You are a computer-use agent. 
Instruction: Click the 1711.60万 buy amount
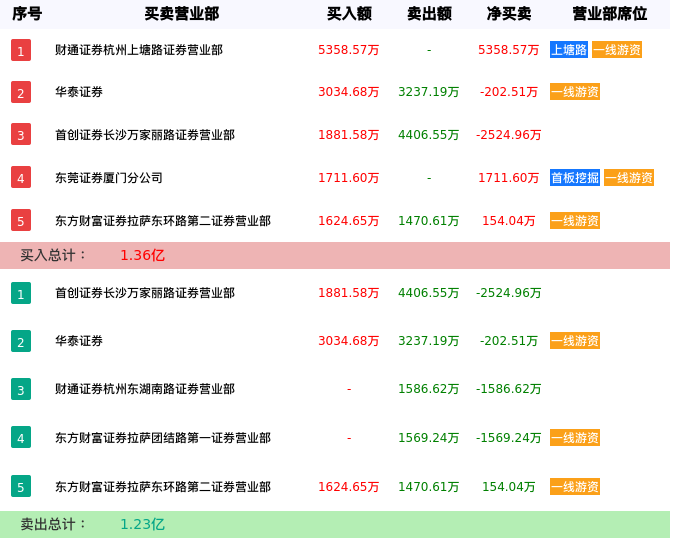tap(349, 178)
